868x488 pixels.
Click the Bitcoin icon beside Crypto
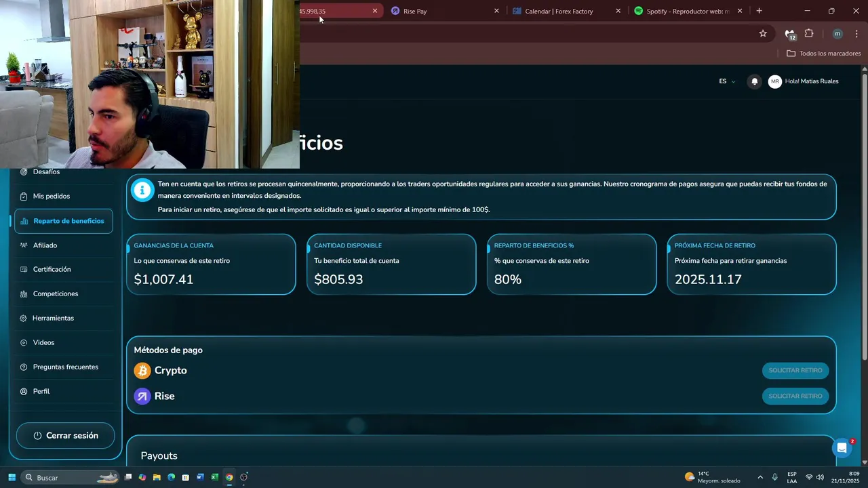pos(142,370)
